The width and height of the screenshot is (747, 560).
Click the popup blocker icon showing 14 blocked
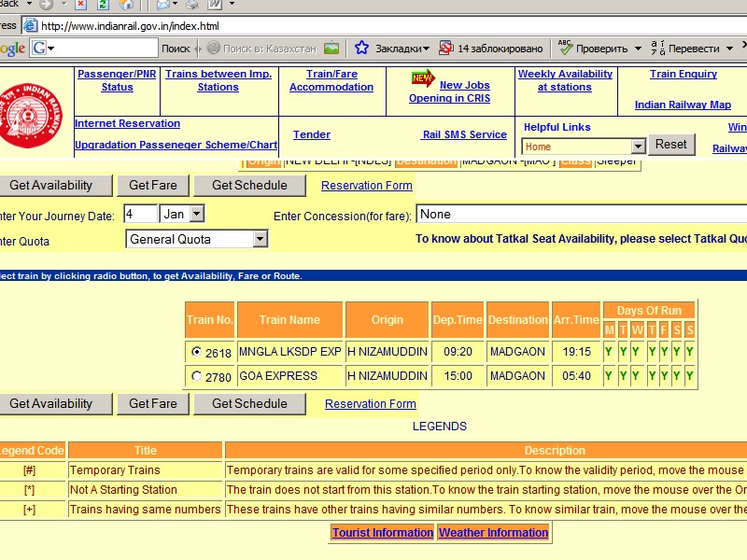446,48
